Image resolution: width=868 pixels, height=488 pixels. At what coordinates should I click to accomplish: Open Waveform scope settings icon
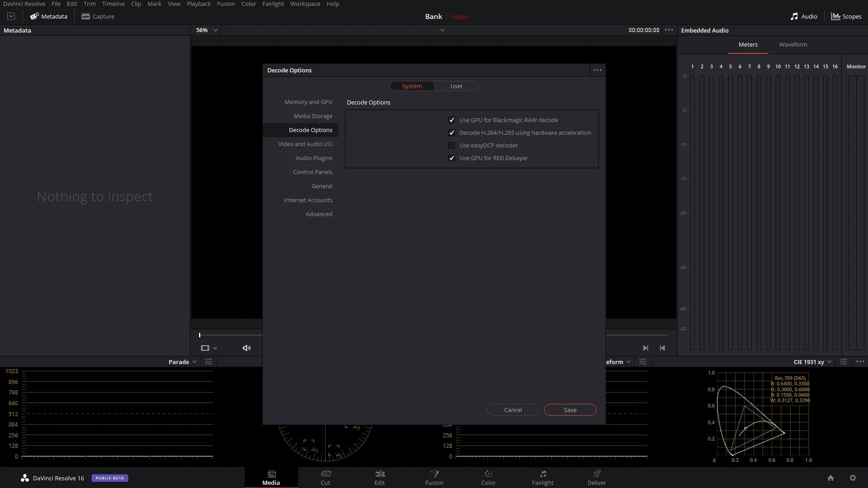pyautogui.click(x=643, y=362)
